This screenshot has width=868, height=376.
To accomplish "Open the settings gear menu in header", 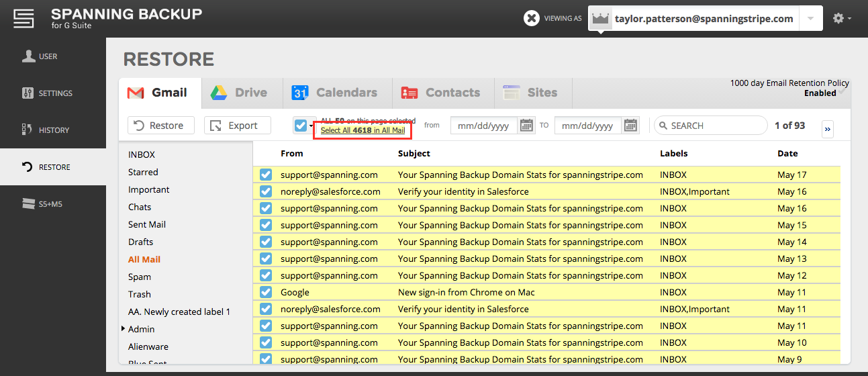I will point(842,19).
